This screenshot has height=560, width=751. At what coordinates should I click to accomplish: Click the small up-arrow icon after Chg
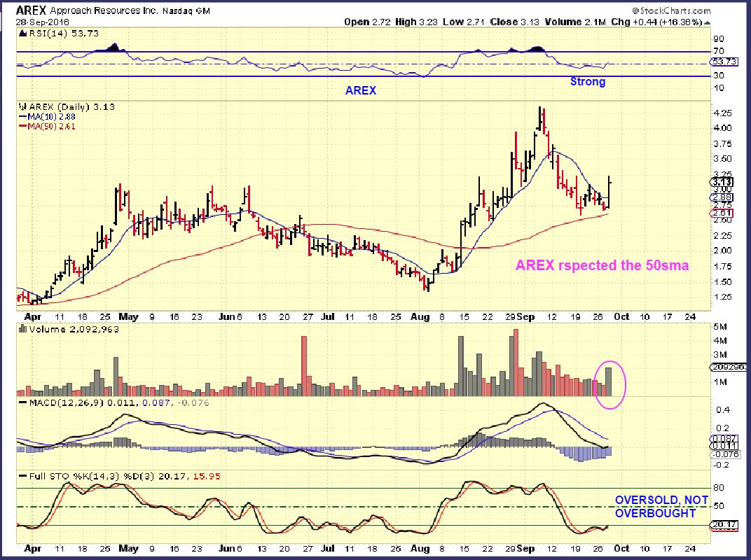pos(708,22)
